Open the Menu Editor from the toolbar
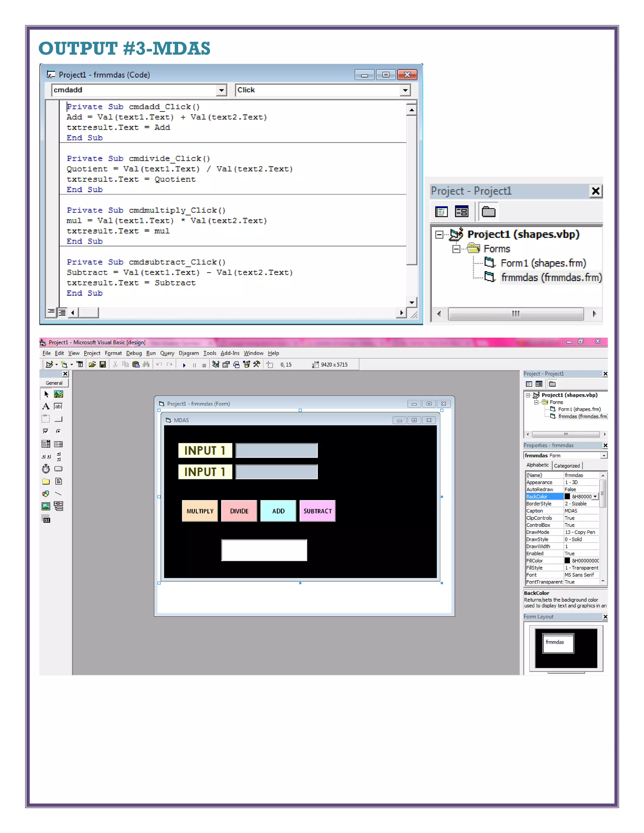Image resolution: width=644 pixels, height=833 pixels. [80, 364]
